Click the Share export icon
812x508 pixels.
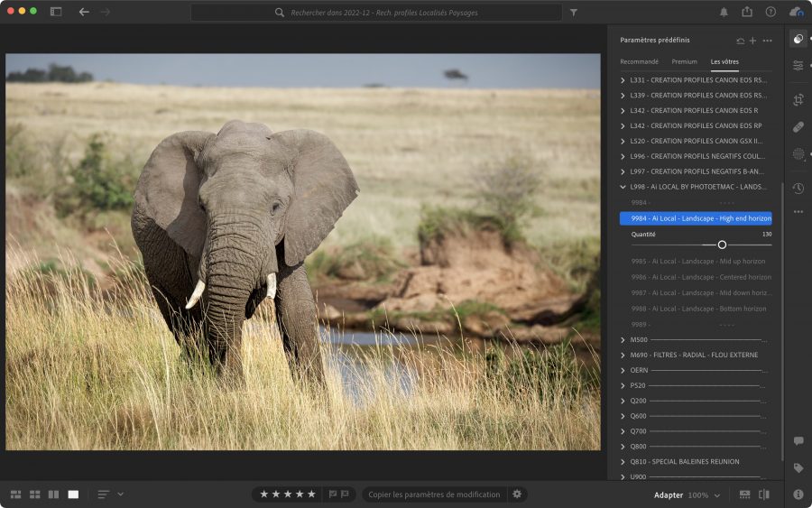[747, 12]
